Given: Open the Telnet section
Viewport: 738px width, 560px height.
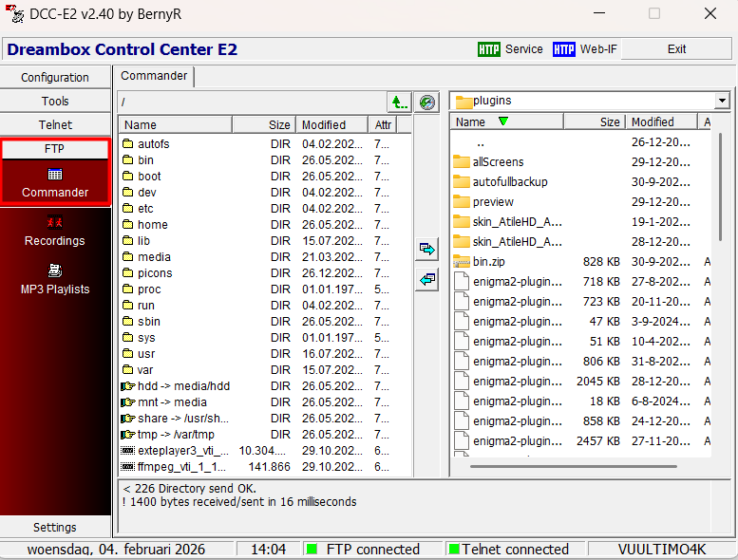Looking at the screenshot, I should click(x=55, y=124).
